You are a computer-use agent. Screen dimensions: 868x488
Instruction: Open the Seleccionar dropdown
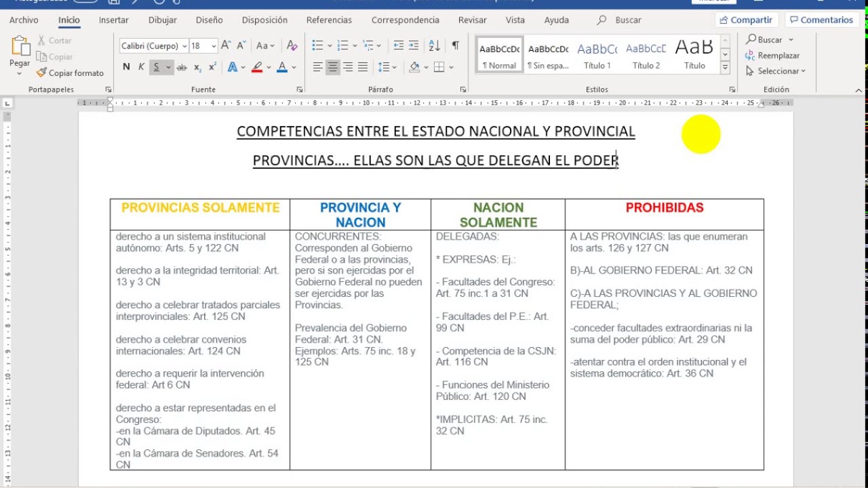click(776, 71)
